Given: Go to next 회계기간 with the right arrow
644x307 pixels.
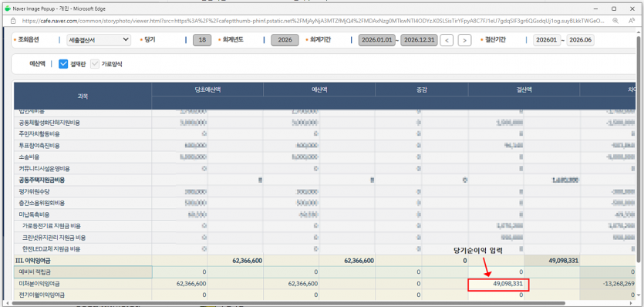Looking at the screenshot, I should tap(464, 40).
